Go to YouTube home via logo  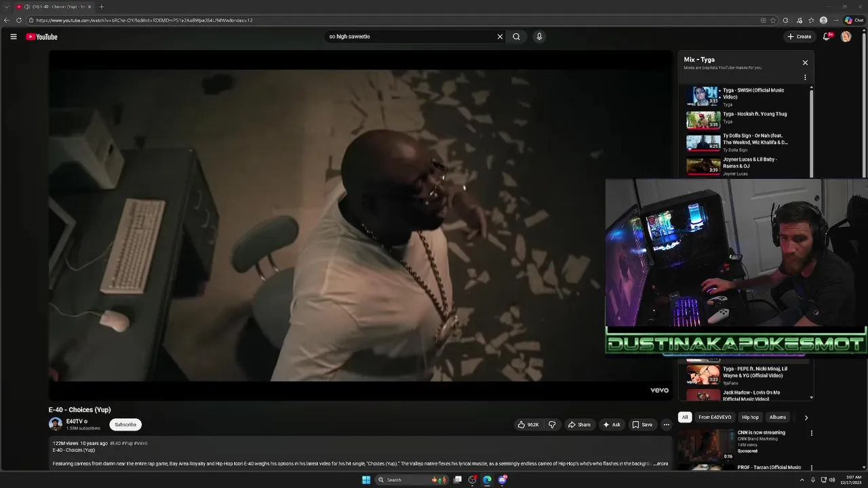42,37
